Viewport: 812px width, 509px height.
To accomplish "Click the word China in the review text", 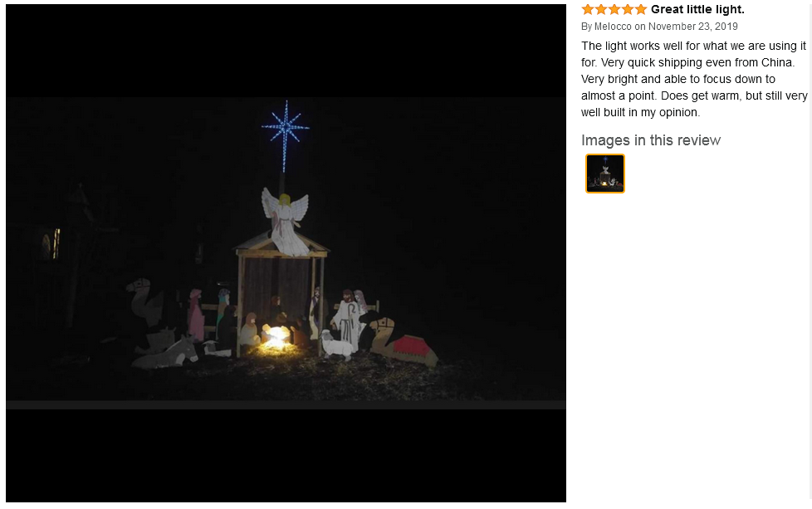I will 776,62.
